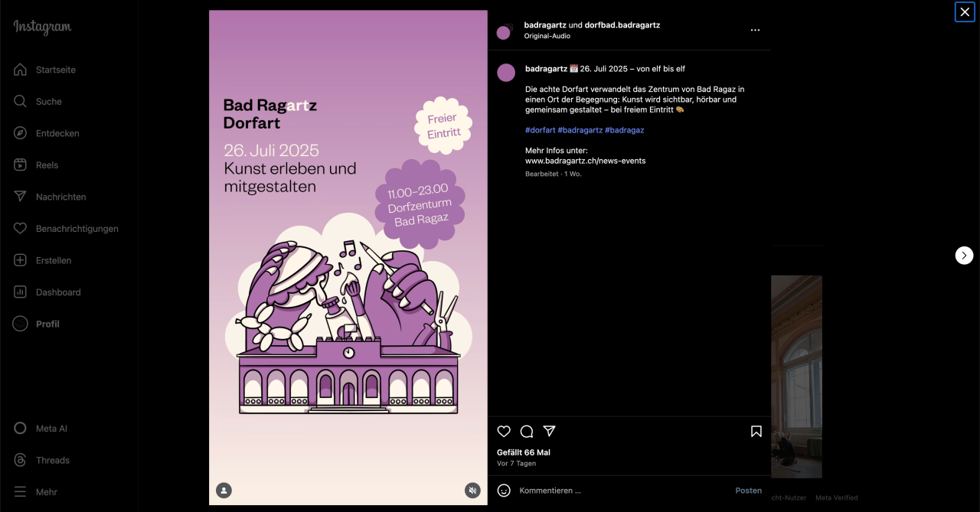Click the Posten button

749,491
